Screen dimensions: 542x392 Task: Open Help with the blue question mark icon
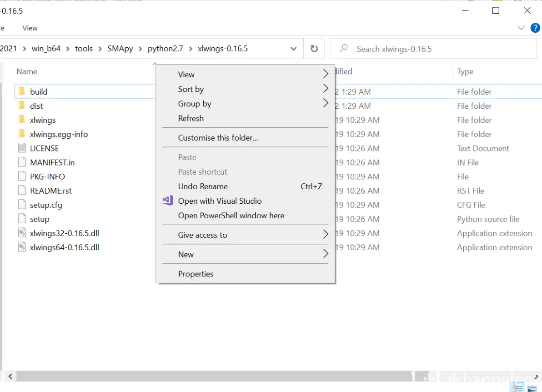point(535,28)
